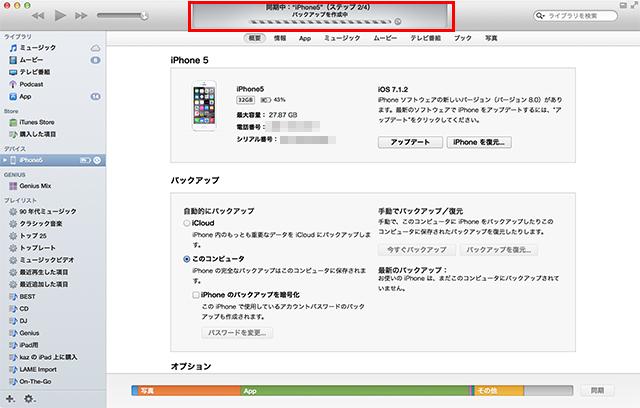
Task: Click the 写真 segment of capacity bar
Action: click(x=189, y=390)
